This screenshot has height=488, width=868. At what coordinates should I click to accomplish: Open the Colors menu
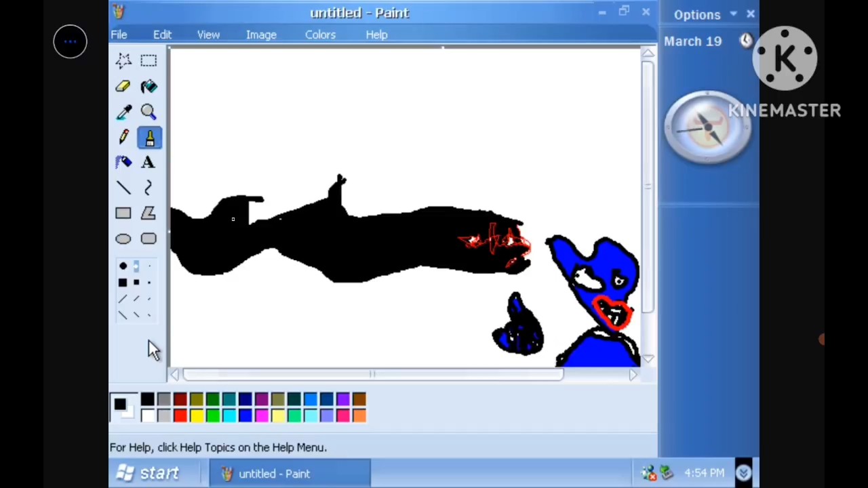tap(320, 35)
